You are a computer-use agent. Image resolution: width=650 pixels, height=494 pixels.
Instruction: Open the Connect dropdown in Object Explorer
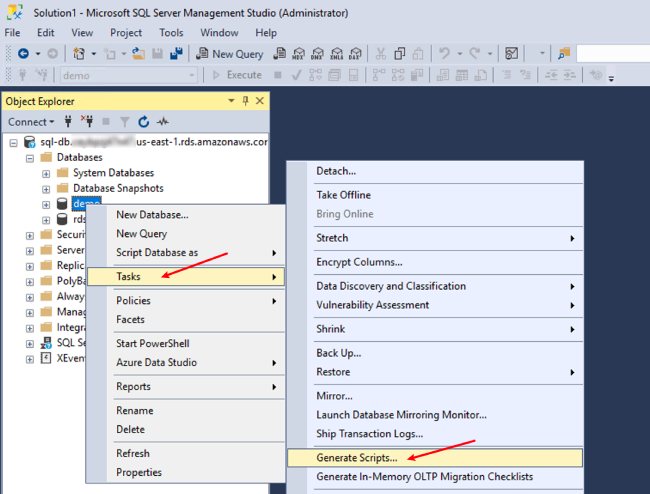31,122
